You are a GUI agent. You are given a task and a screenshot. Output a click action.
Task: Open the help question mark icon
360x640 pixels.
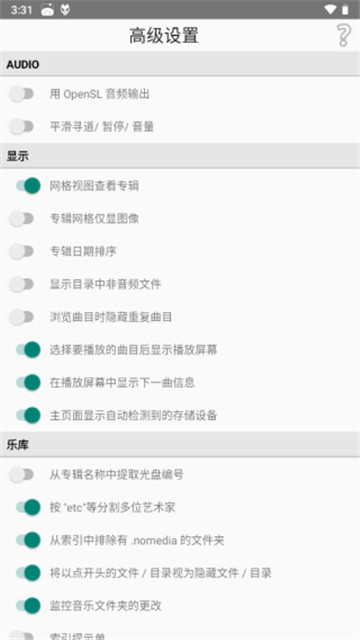[x=344, y=35]
